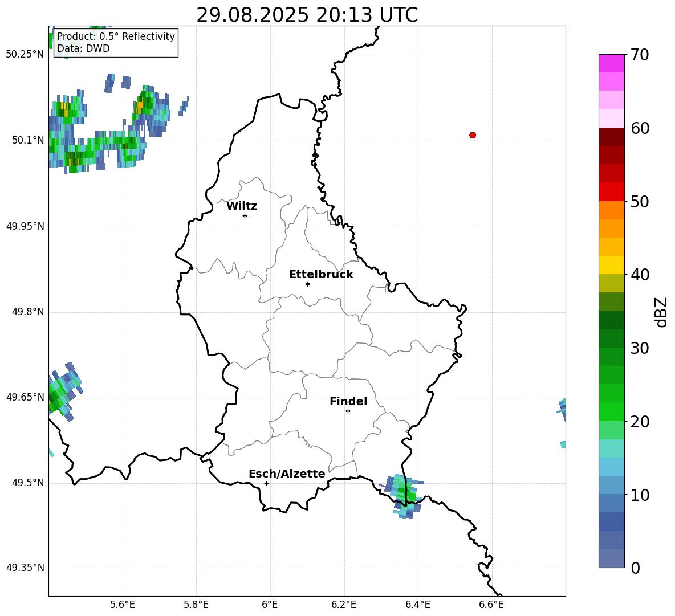Image resolution: width=675 pixels, height=616 pixels.
Task: Click the dBZ colorbar axis label
Action: [x=661, y=312]
